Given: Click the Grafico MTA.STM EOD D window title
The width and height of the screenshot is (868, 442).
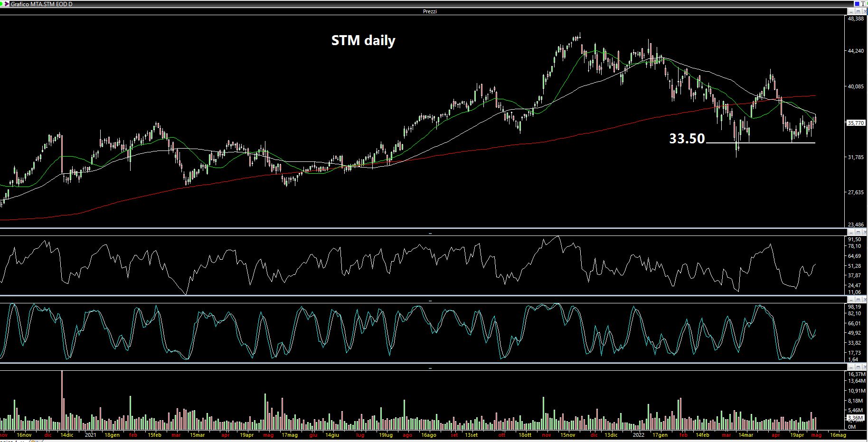Looking at the screenshot, I should tap(42, 4).
